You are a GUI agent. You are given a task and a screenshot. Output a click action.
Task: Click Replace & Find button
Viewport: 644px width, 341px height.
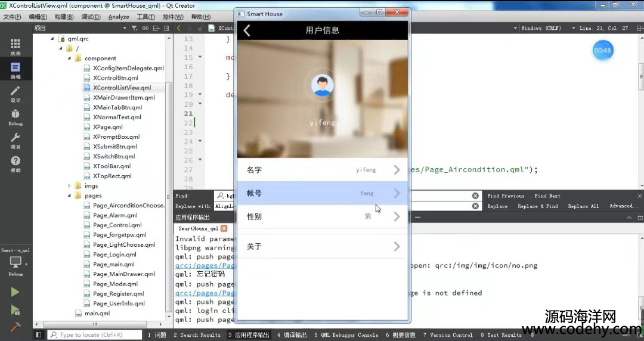coord(538,206)
